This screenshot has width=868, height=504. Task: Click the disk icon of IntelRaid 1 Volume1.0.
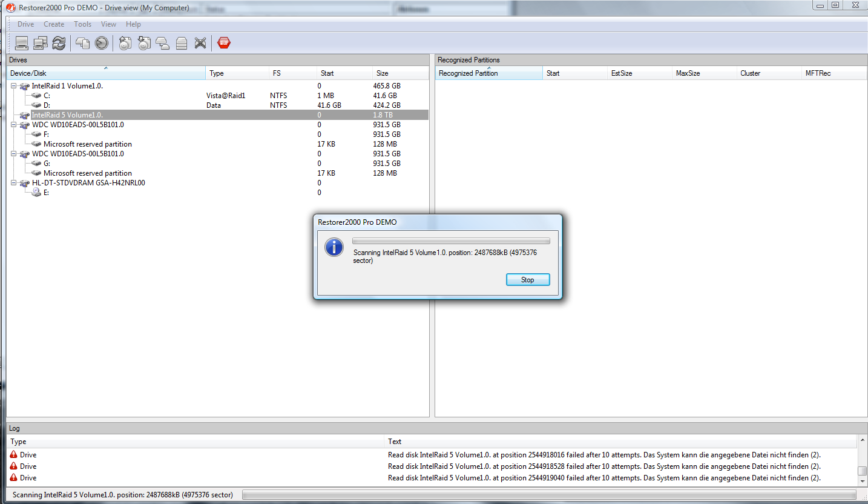pyautogui.click(x=25, y=86)
